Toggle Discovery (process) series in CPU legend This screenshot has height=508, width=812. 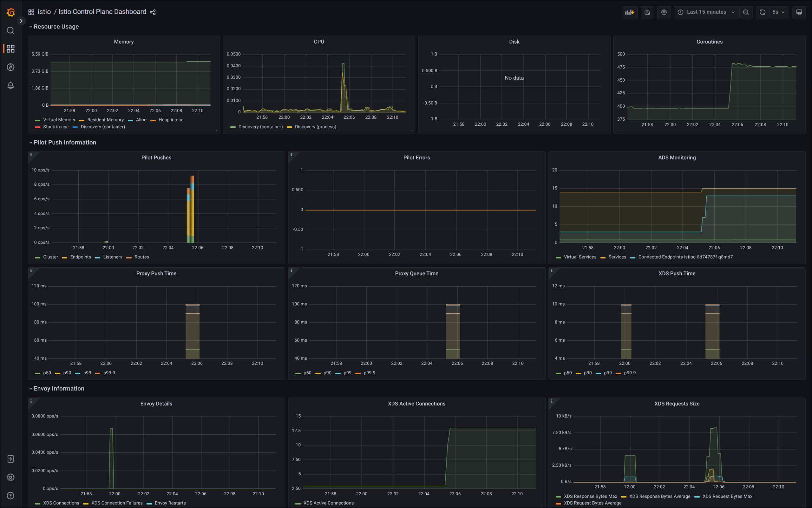315,127
